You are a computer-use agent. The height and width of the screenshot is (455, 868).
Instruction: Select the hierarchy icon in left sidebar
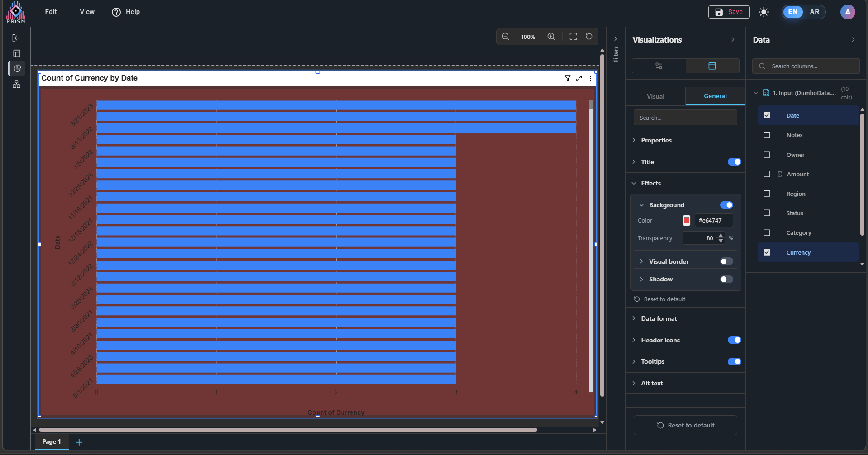(x=17, y=84)
